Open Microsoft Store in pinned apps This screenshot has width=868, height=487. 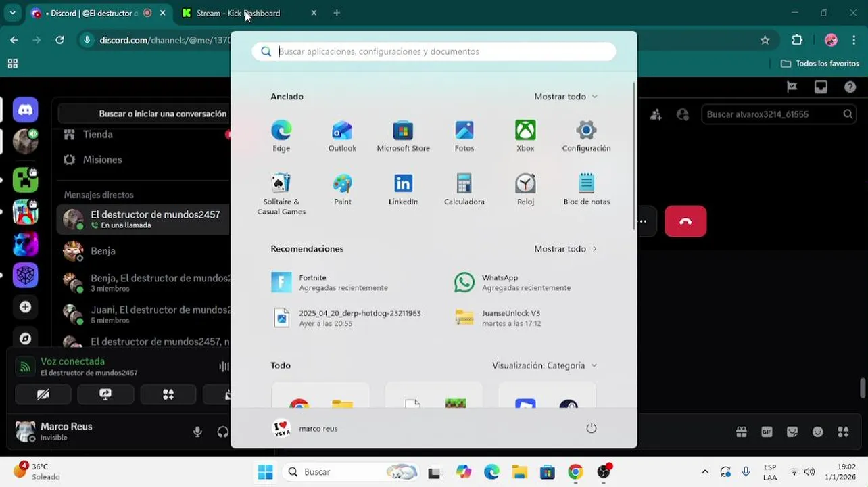[x=403, y=135]
